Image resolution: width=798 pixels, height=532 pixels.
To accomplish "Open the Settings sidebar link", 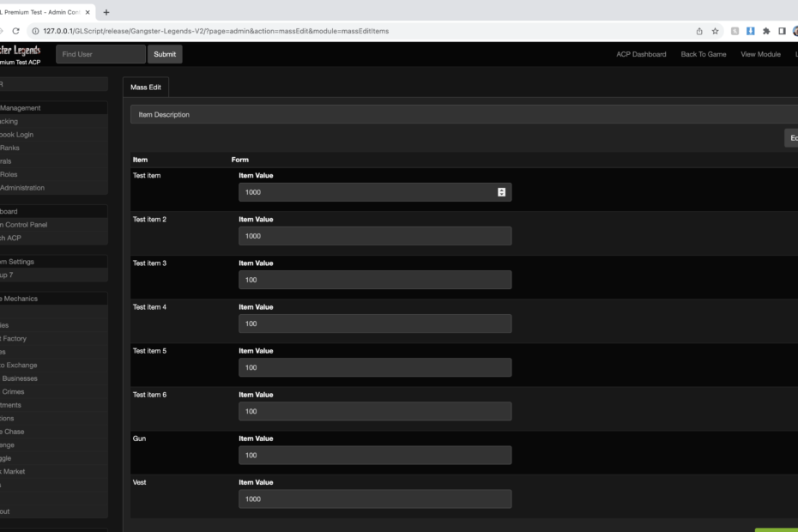I will tap(17, 261).
